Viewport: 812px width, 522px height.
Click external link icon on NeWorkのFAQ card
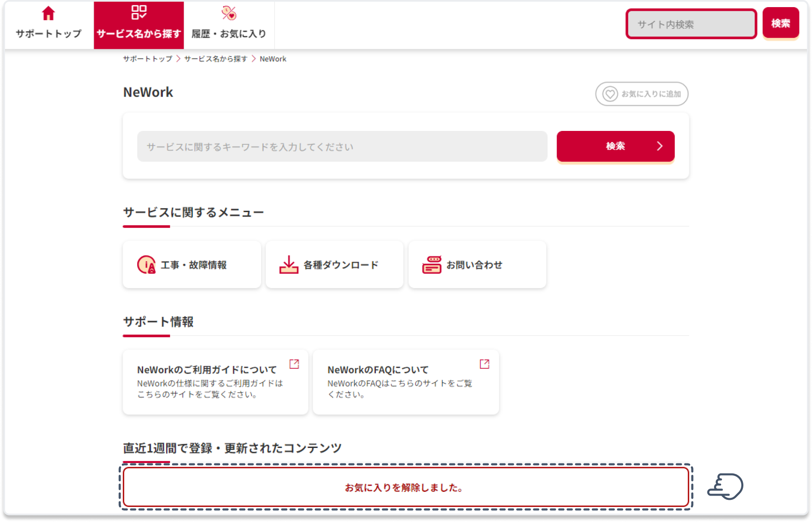tap(484, 364)
